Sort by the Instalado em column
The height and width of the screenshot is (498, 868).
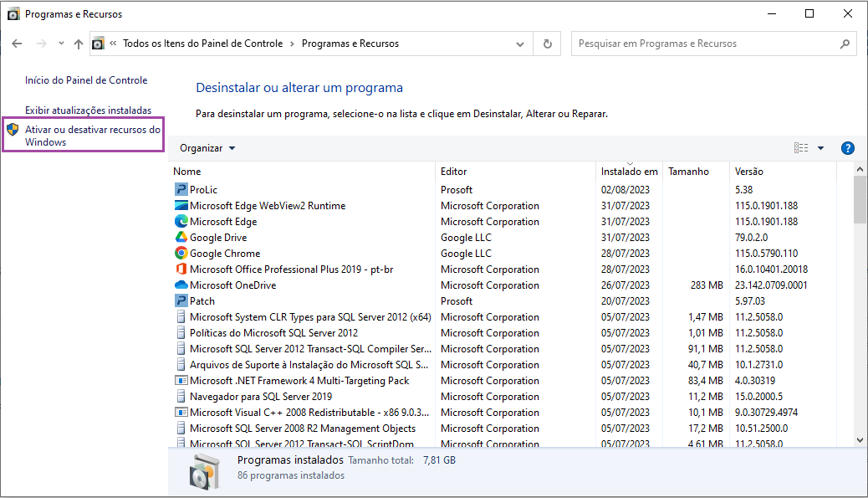(x=630, y=172)
